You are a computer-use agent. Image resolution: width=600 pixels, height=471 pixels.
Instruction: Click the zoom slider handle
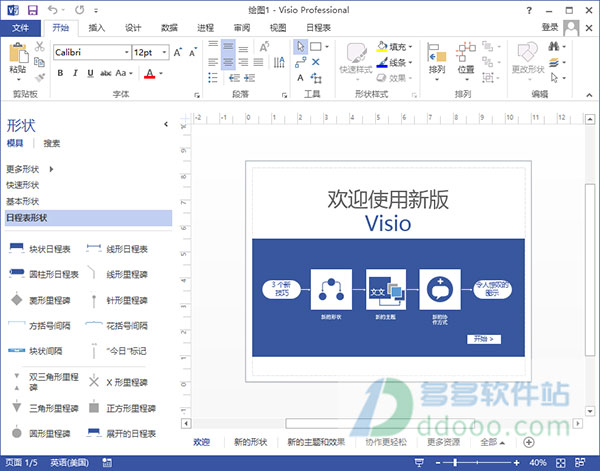(x=455, y=463)
